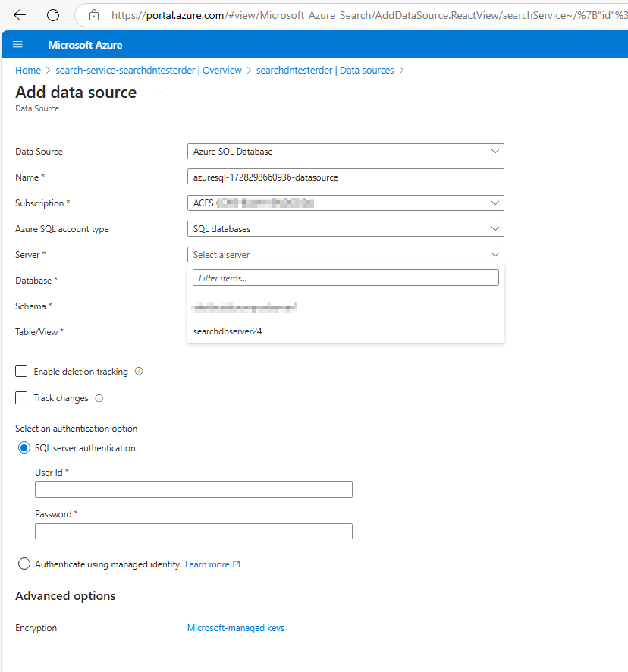Click the info icon beside Enable deletion tracking
The image size is (628, 672).
tap(138, 371)
